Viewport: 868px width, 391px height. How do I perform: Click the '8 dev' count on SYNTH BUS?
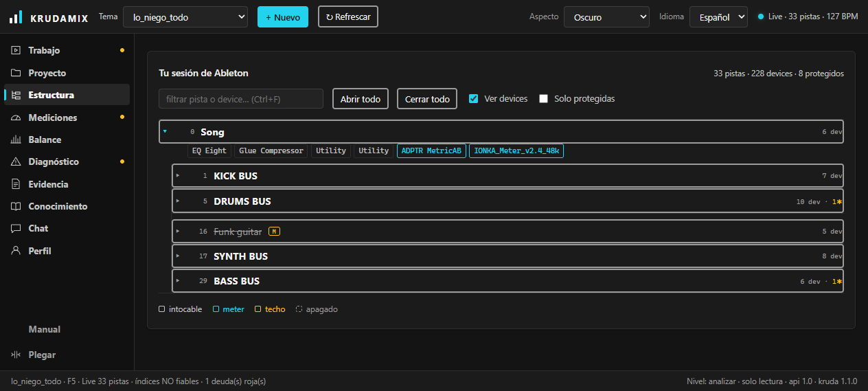[832, 257]
